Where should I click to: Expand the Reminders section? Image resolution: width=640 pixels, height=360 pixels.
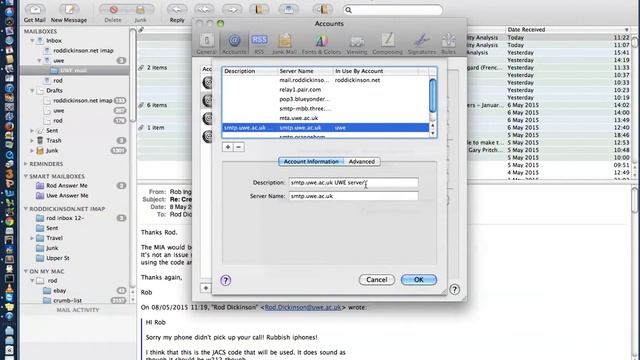point(26,164)
